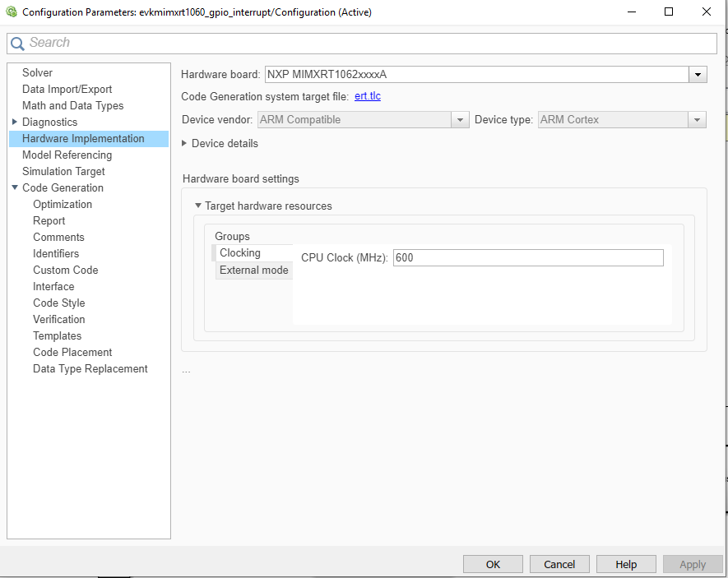The image size is (728, 578).
Task: Select the Code Generation pane
Action: [x=63, y=188]
